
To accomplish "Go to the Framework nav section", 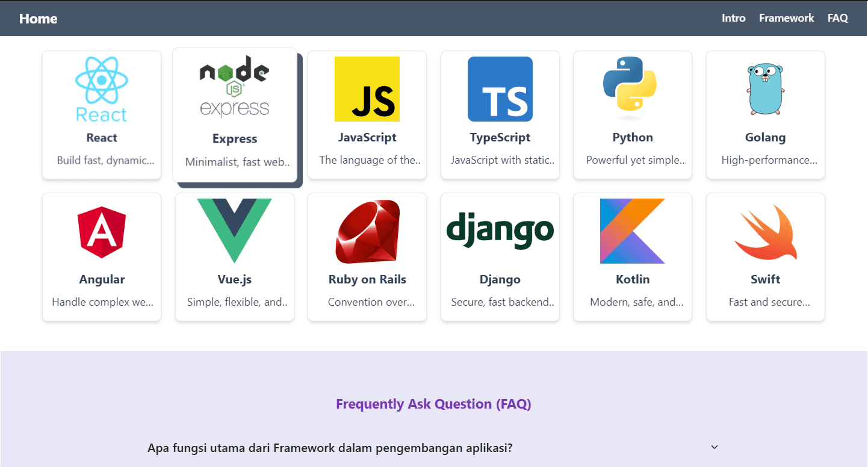I will pyautogui.click(x=786, y=18).
